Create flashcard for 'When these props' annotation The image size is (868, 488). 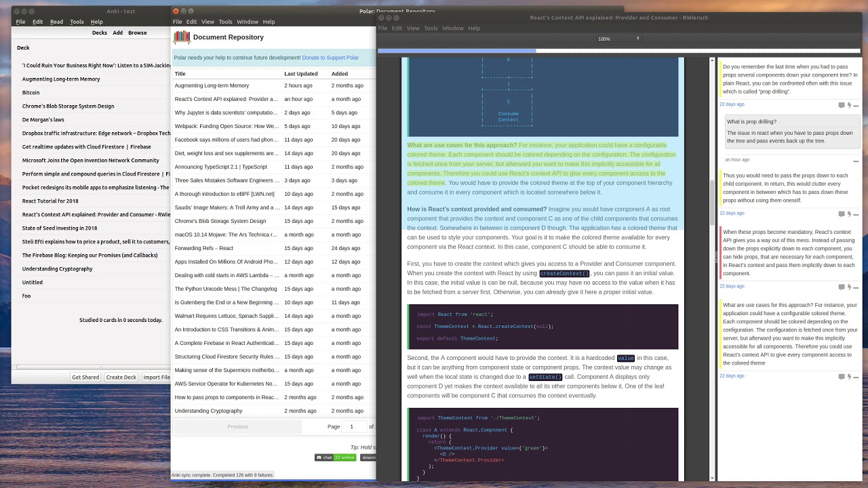(849, 287)
